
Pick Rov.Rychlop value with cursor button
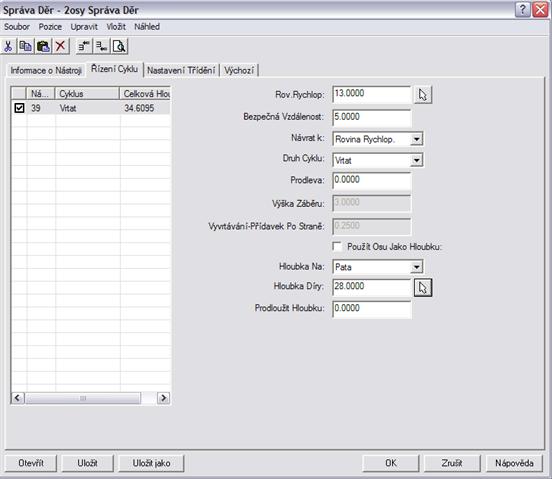422,95
